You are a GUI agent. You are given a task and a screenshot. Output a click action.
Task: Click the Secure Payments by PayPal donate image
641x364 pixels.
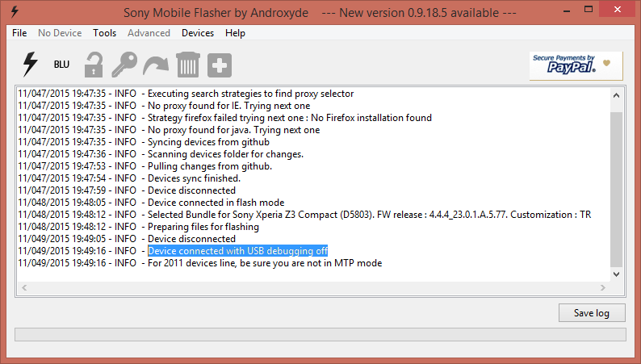[x=576, y=65]
